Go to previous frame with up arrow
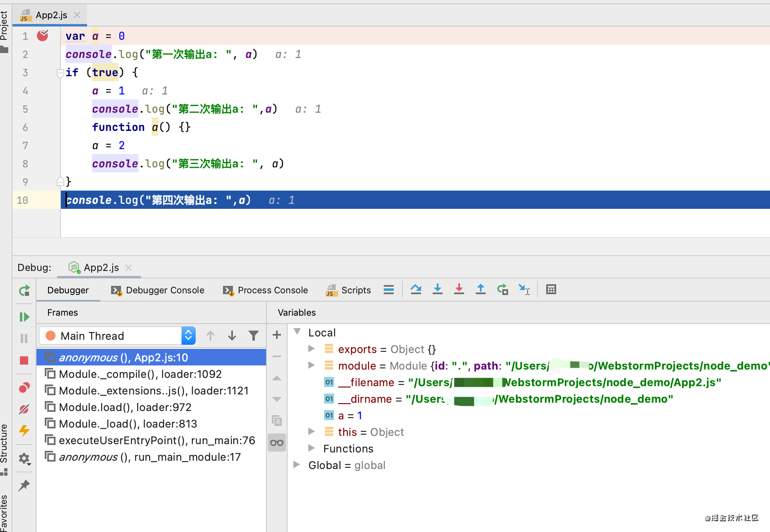This screenshot has height=532, width=770. pyautogui.click(x=211, y=336)
